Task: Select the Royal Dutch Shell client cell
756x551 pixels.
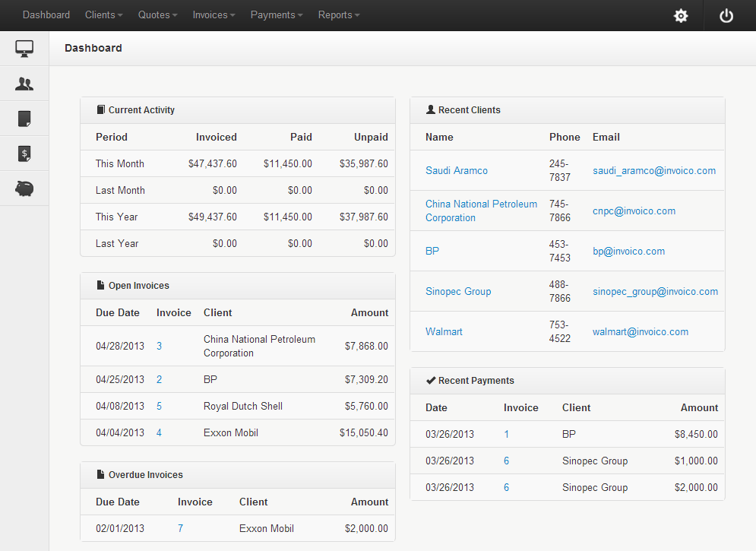Action: (x=243, y=406)
